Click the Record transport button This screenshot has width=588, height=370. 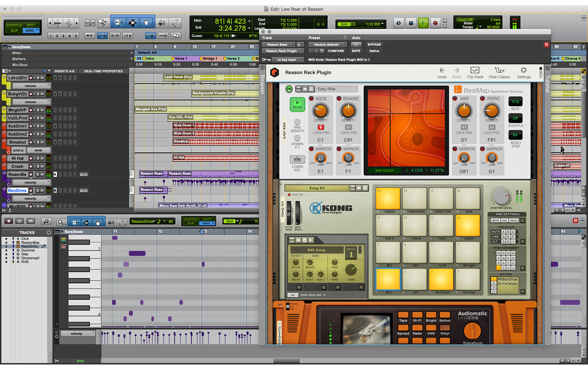[x=435, y=23]
